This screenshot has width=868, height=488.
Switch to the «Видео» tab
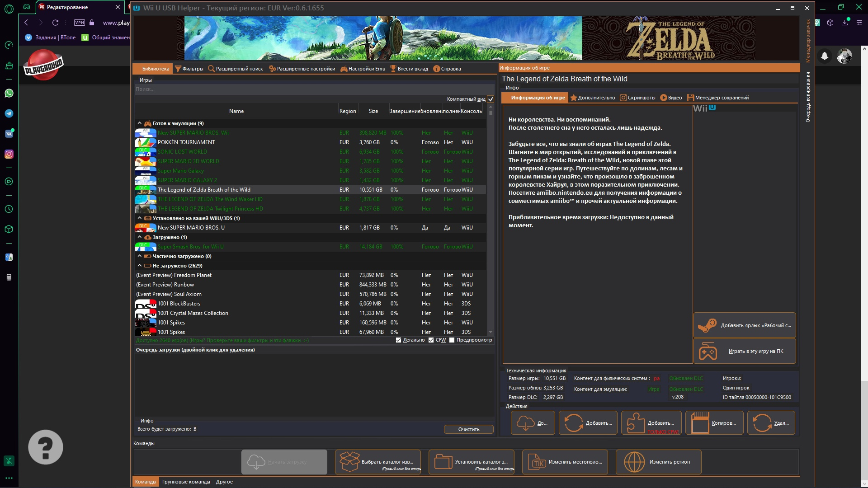pos(671,98)
